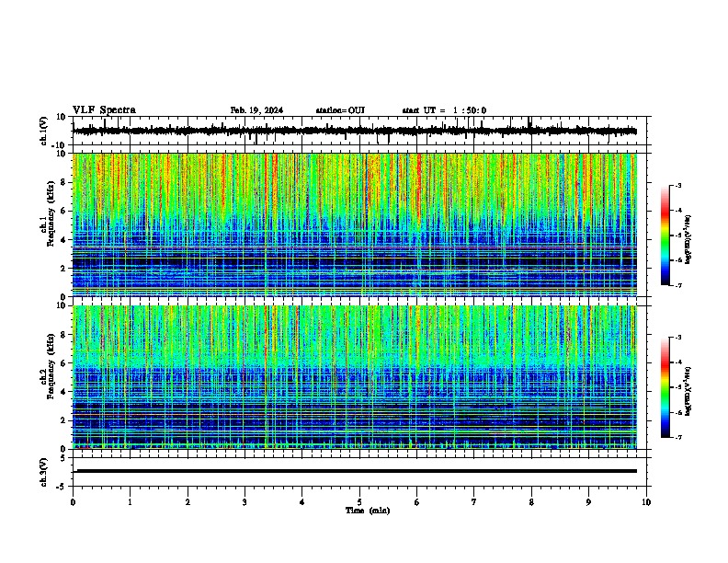Image resolution: width=728 pixels, height=563 pixels.
Task: Click the "7" tick on the time axis
Action: click(474, 502)
